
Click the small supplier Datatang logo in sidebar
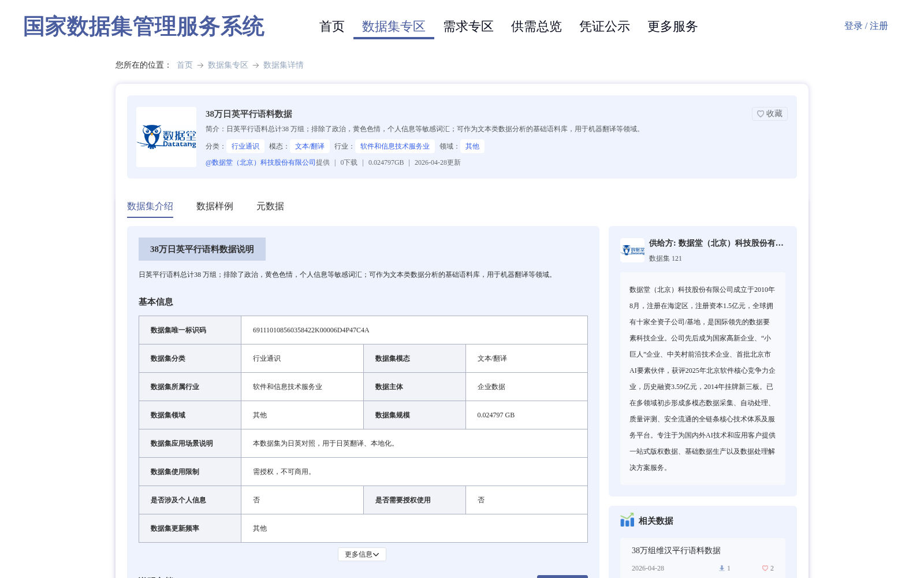click(632, 250)
